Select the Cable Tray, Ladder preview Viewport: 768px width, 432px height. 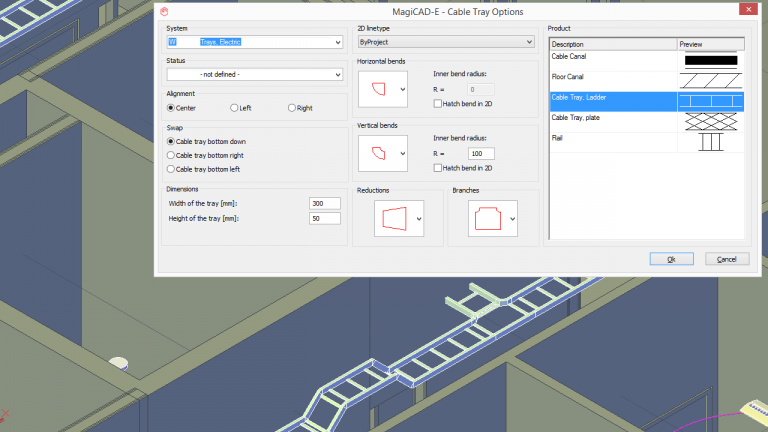pos(711,101)
